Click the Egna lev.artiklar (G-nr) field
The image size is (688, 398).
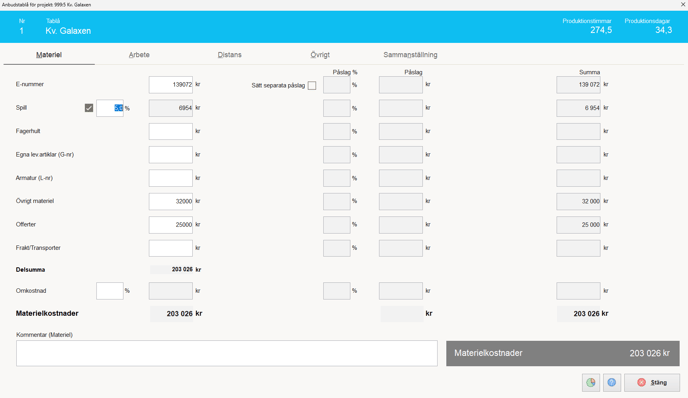pyautogui.click(x=171, y=154)
